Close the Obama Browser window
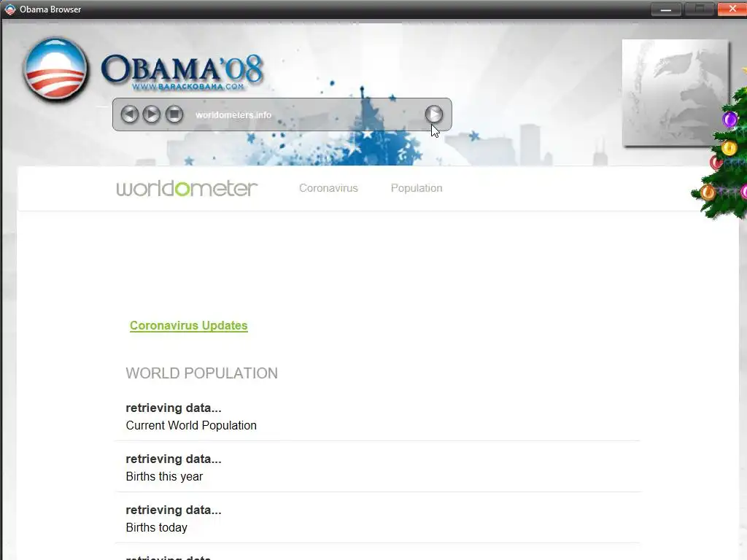The image size is (747, 560). pos(732,9)
